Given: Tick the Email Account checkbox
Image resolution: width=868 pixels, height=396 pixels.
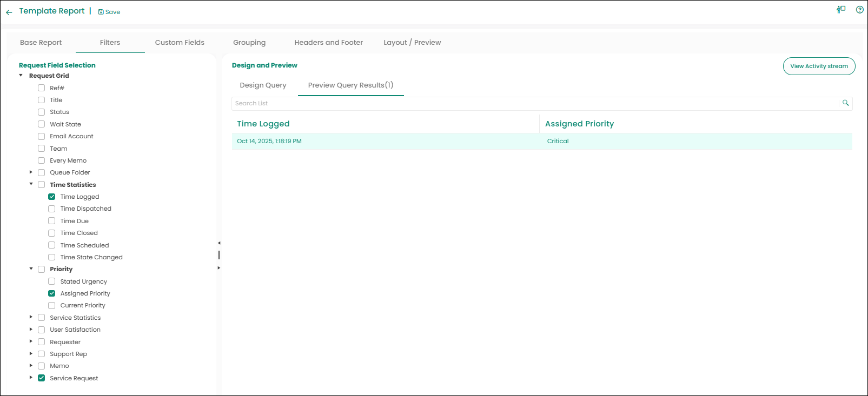Looking at the screenshot, I should pyautogui.click(x=42, y=136).
